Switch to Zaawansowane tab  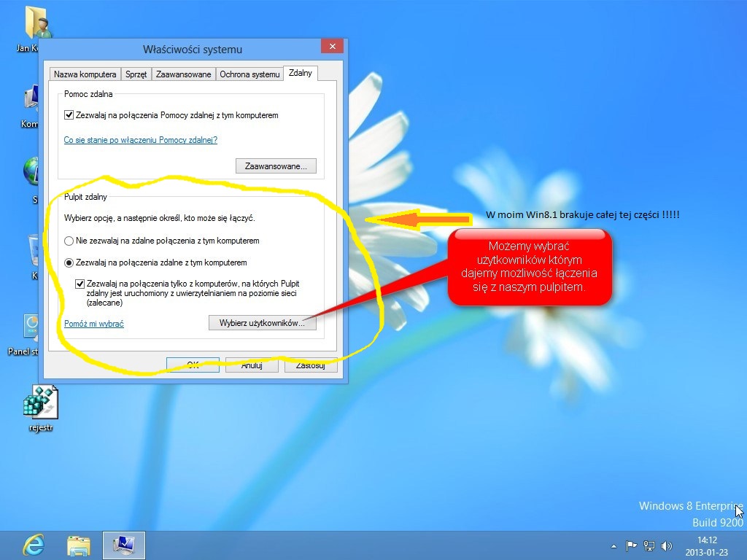coord(183,74)
